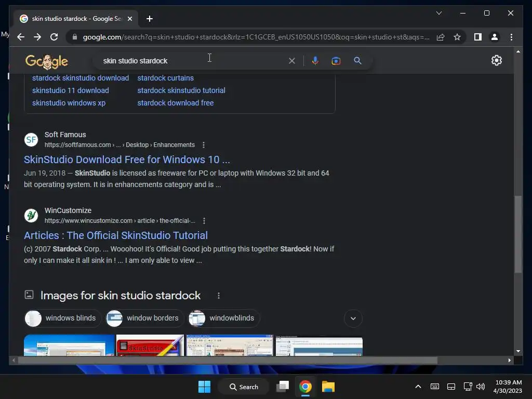Click the vertical scrollbar up arrow
The height and width of the screenshot is (399, 532).
(x=518, y=51)
